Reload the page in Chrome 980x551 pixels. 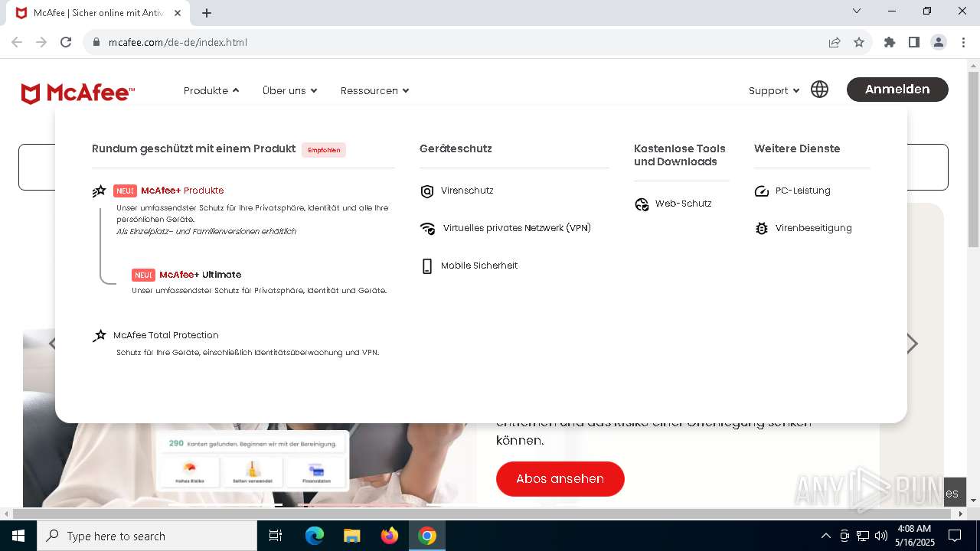66,42
